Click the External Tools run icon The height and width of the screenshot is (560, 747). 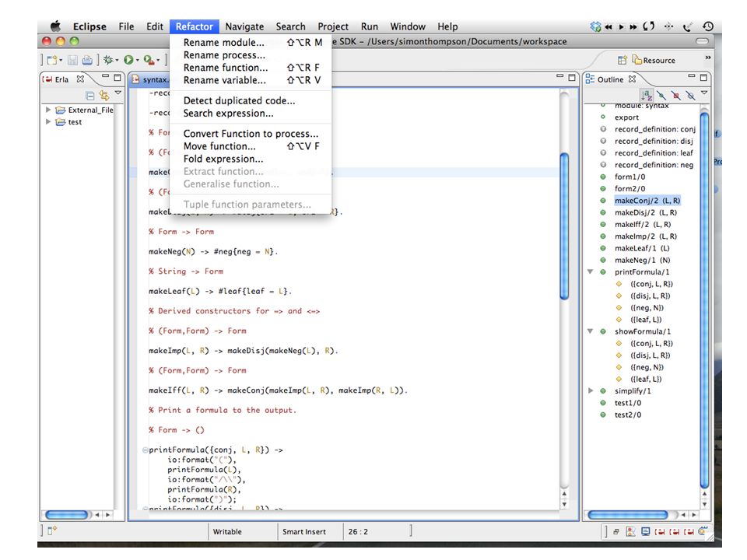(149, 60)
